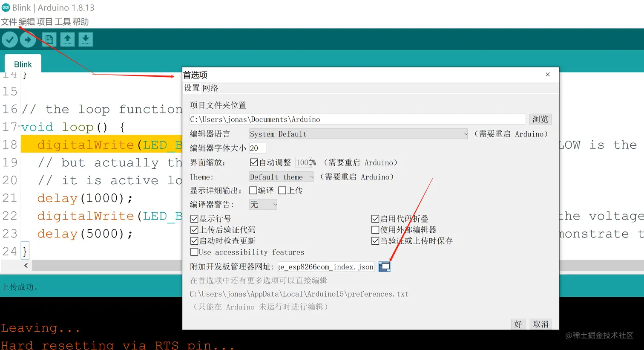This screenshot has width=644, height=350.
Task: Open the 工具 menu
Action: pos(63,22)
